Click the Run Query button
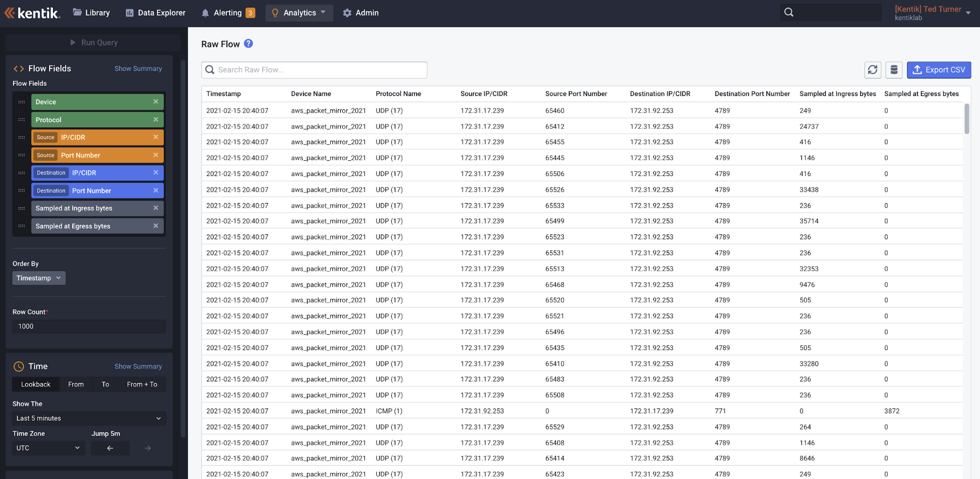Viewport: 980px width, 479px height. coord(93,43)
